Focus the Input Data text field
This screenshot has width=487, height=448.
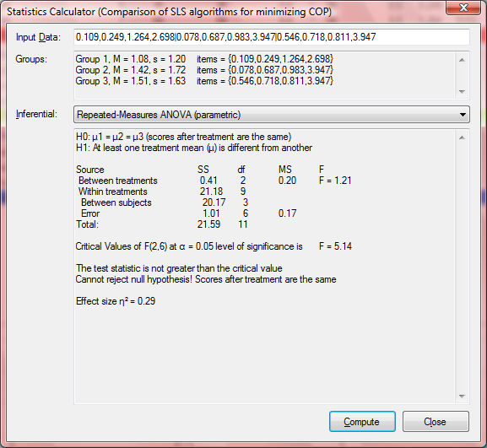point(272,37)
